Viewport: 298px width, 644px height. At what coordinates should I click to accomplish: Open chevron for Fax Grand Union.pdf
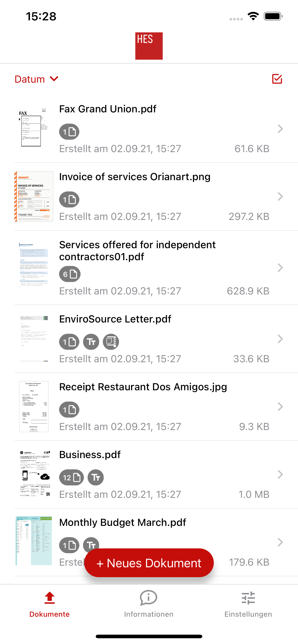click(x=280, y=129)
